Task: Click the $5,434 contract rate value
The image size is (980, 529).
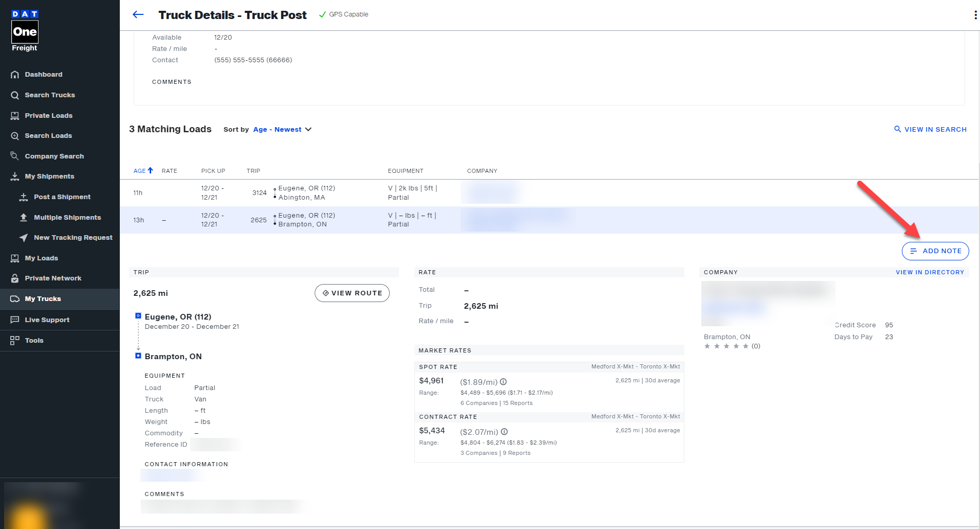Action: click(x=431, y=431)
